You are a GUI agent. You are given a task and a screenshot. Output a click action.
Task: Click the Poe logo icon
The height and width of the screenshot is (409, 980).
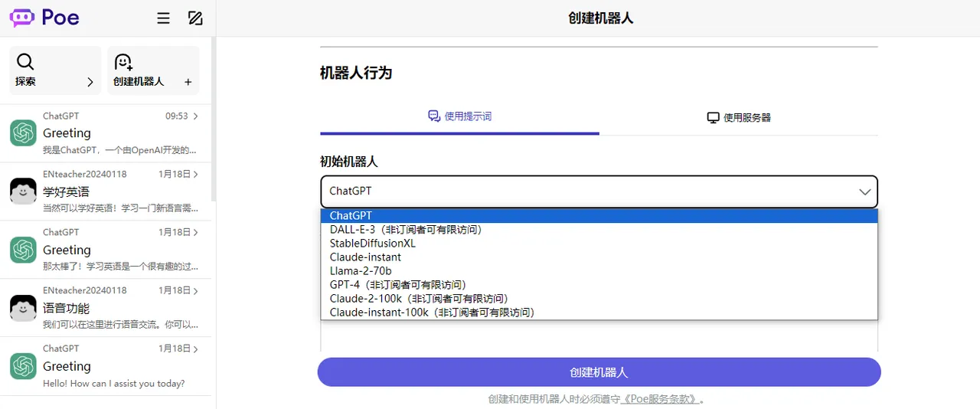[22, 18]
